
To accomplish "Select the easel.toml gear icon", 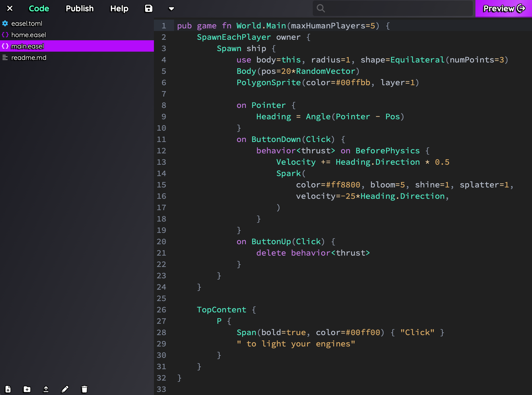I will (x=5, y=23).
